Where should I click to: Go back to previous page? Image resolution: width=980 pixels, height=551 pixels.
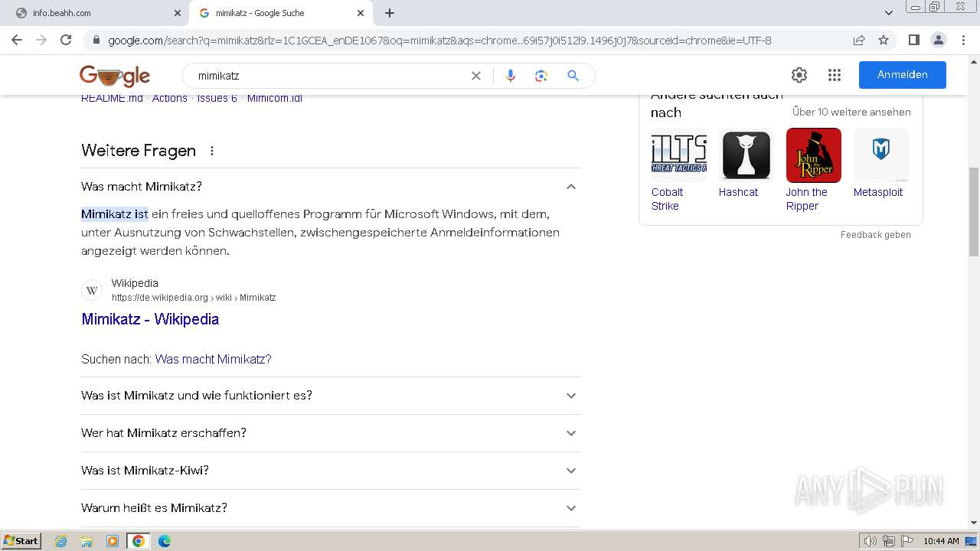point(17,40)
